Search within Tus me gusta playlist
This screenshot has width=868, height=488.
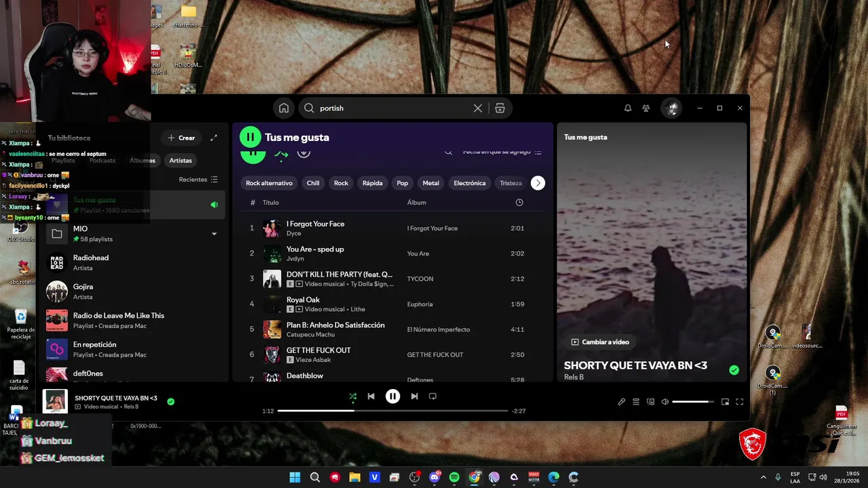(448, 152)
